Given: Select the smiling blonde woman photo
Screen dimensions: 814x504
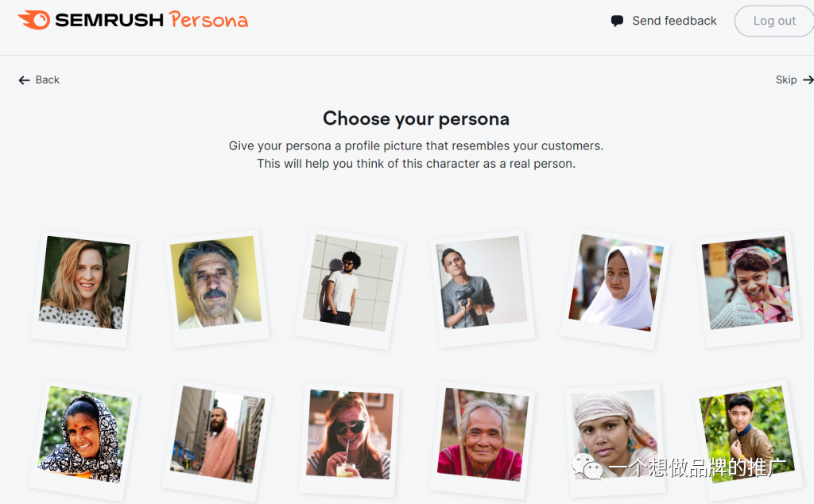Looking at the screenshot, I should point(83,283).
